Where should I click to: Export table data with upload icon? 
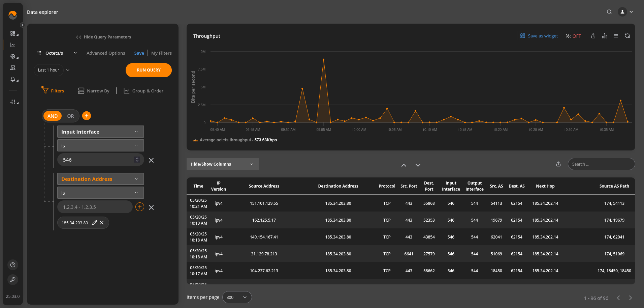(x=558, y=164)
